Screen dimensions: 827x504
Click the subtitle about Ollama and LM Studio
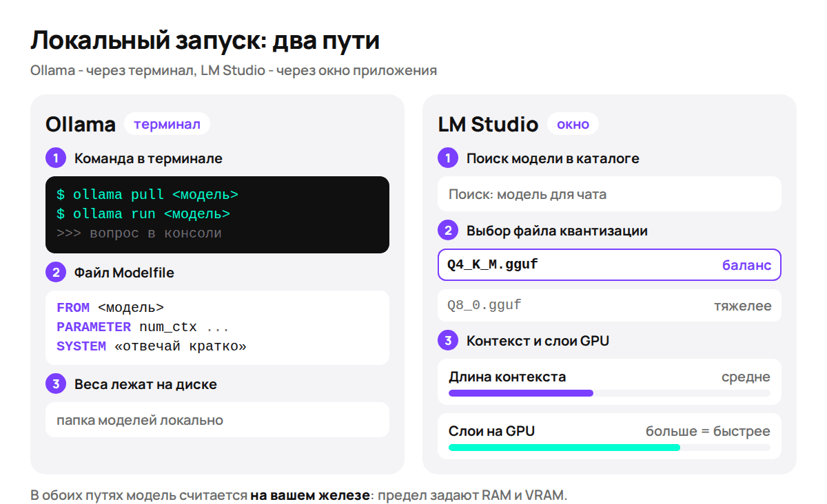point(234,71)
